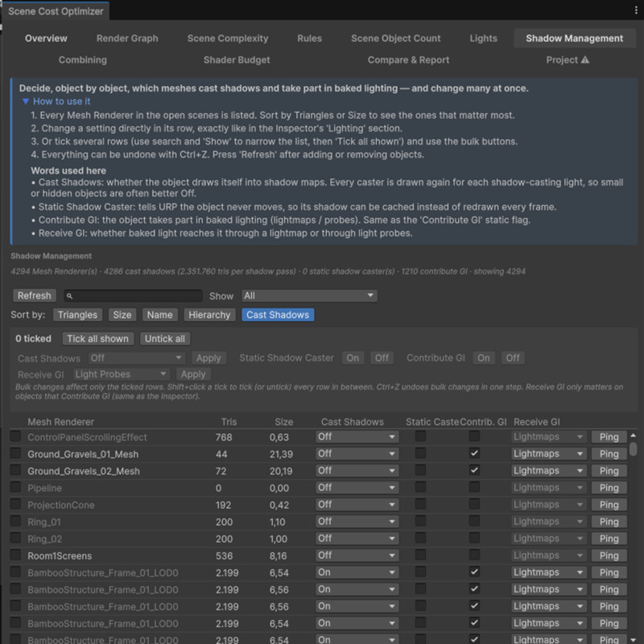Screen dimensions: 644x644
Task: Open Cast Shadows dropdown for ControlPanelScrollingEffect
Action: coord(357,436)
